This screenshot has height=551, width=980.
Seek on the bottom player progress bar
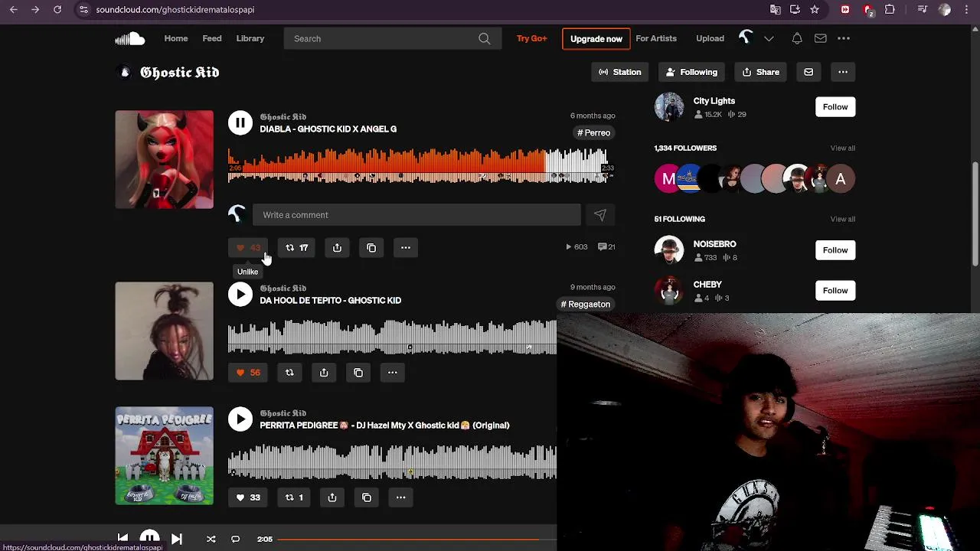(x=417, y=539)
